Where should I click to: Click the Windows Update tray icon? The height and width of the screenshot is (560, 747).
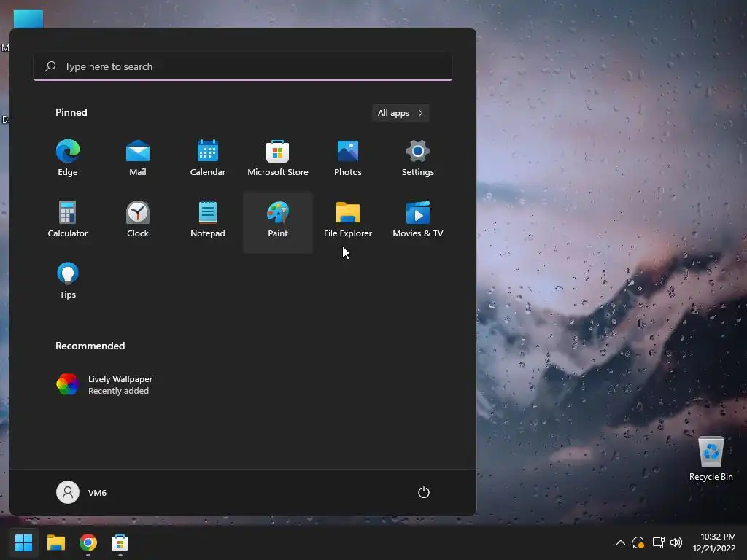pyautogui.click(x=638, y=542)
